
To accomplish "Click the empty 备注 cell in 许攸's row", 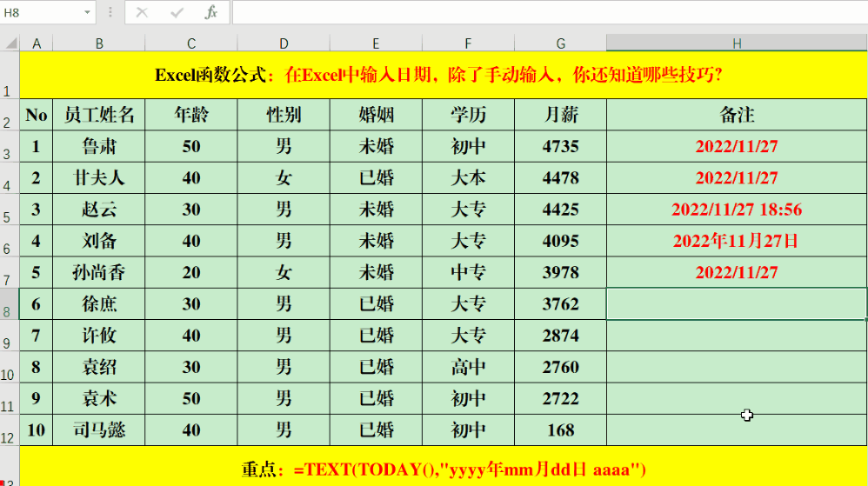I will 737,336.
